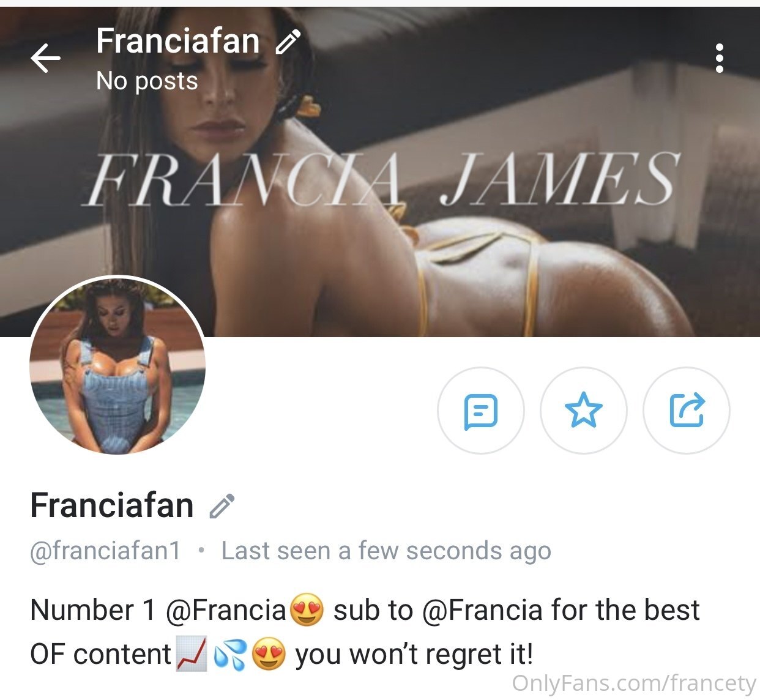Open the message chat icon button
The image size is (760, 700).
(x=481, y=411)
